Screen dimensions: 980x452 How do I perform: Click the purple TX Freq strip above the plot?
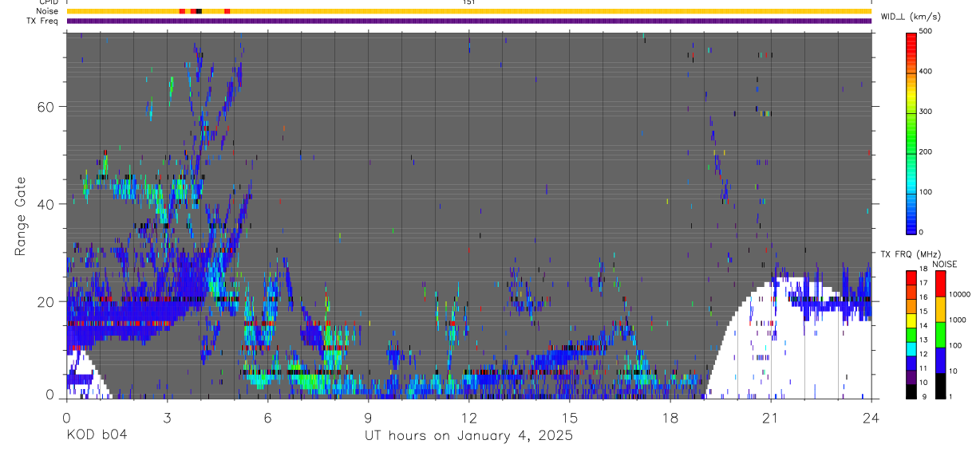pyautogui.click(x=468, y=21)
